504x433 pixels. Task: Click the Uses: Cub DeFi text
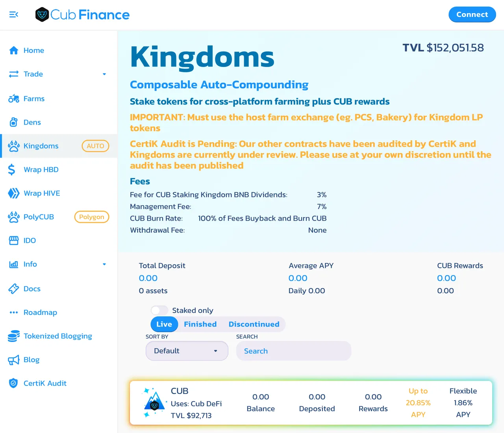(x=196, y=404)
